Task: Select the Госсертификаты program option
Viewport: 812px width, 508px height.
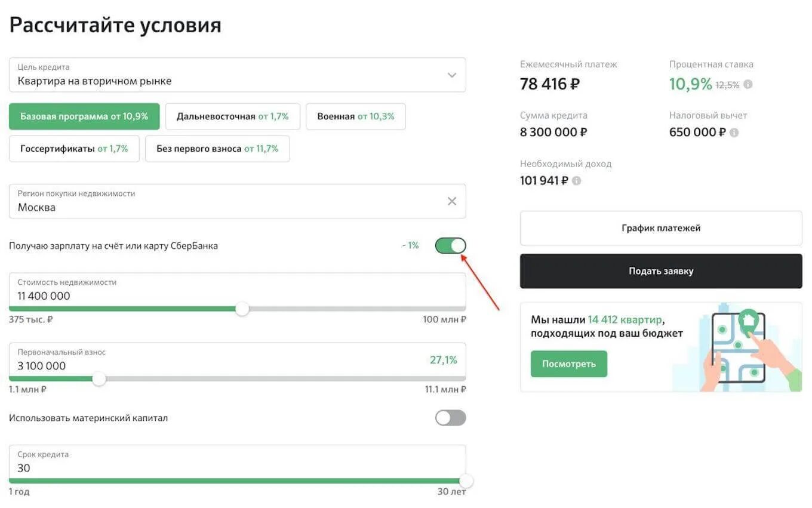Action: click(x=74, y=149)
